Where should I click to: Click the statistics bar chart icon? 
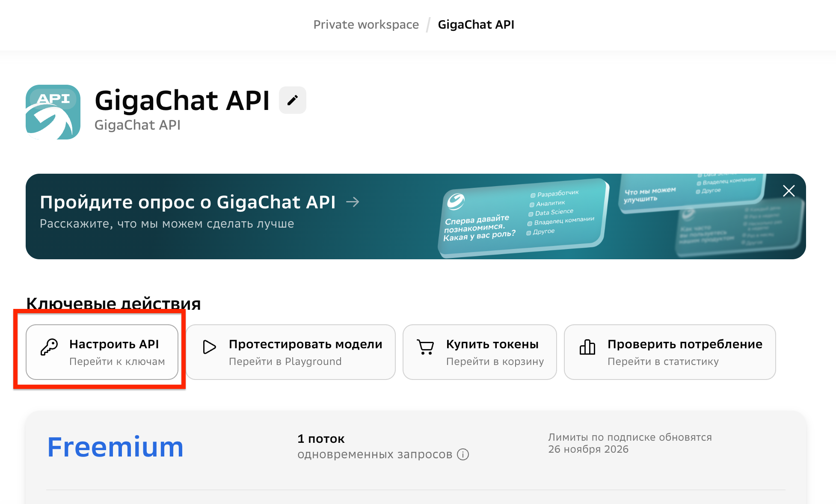pyautogui.click(x=587, y=347)
